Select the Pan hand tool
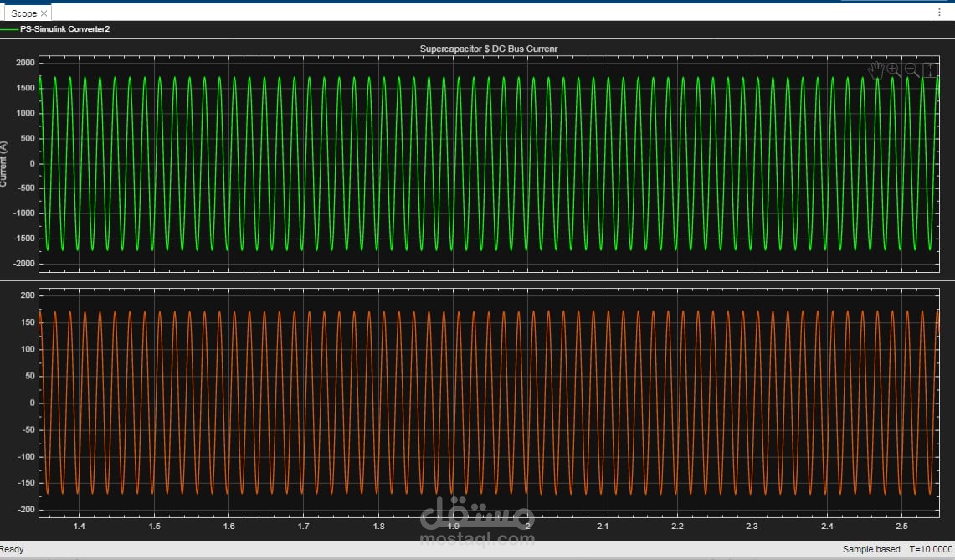955x560 pixels. click(x=875, y=70)
